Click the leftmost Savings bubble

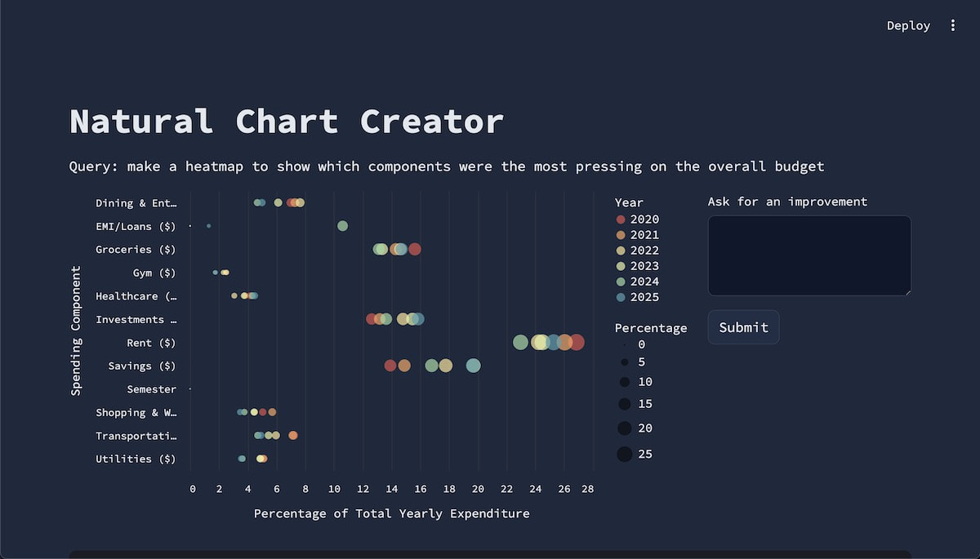coord(390,366)
